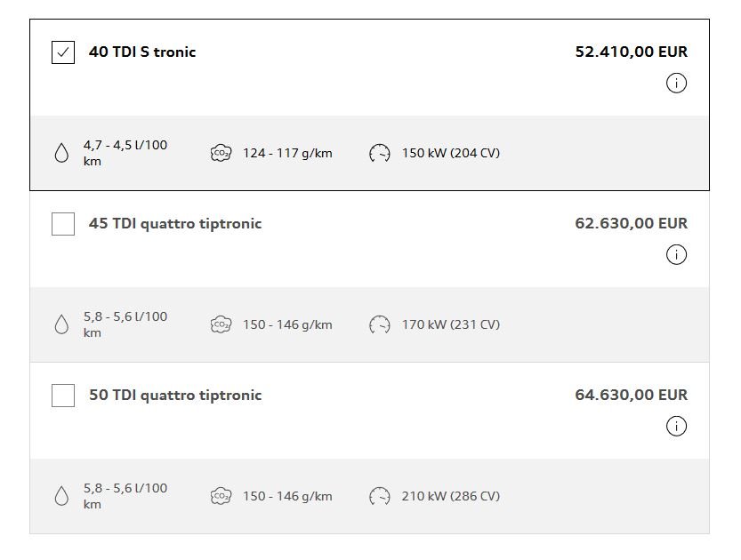Click info icon below 64.630,00 EUR price
Screen dimensions: 741x560
coord(676,426)
